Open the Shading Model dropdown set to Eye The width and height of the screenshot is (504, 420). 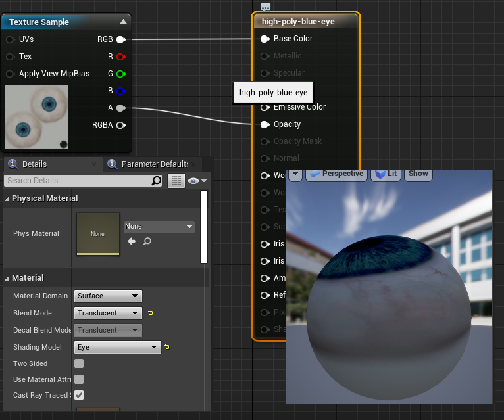pos(117,347)
